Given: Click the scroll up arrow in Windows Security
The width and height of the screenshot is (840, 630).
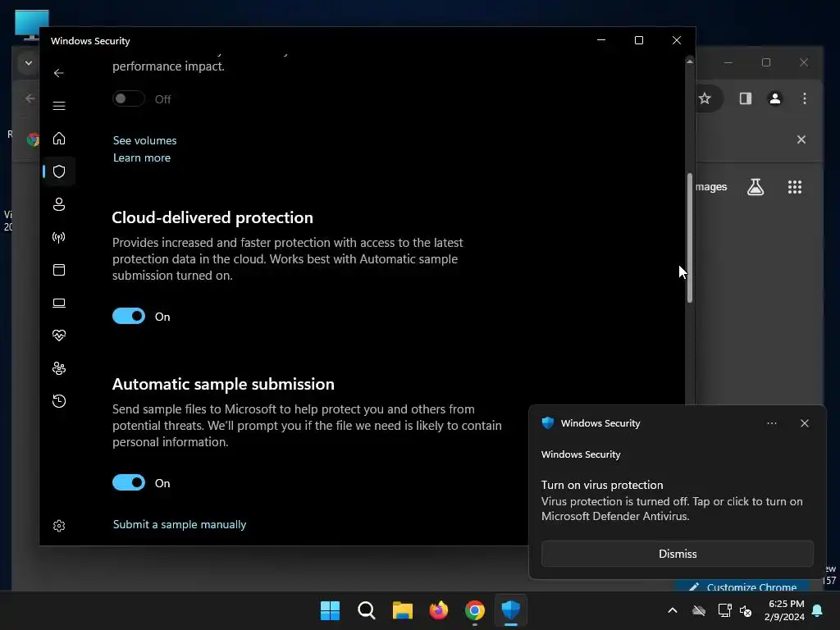Looking at the screenshot, I should tap(689, 62).
